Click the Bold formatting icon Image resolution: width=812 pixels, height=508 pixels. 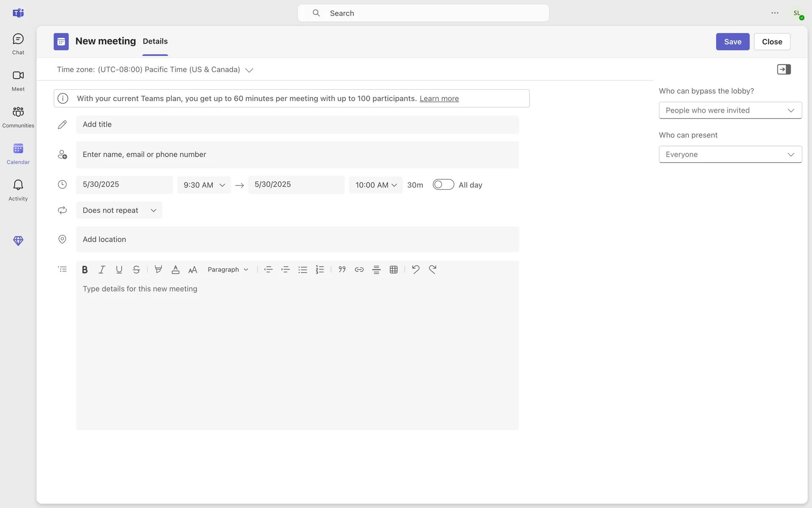pos(85,270)
